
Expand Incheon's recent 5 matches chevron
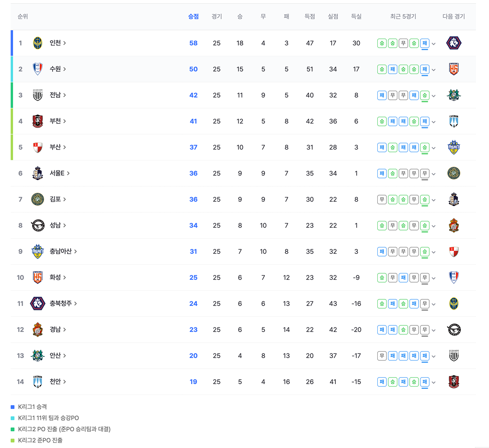click(434, 44)
